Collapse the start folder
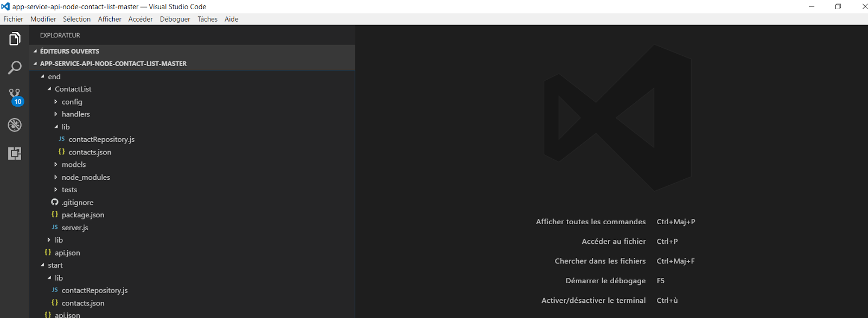This screenshot has width=868, height=318. pyautogui.click(x=42, y=265)
